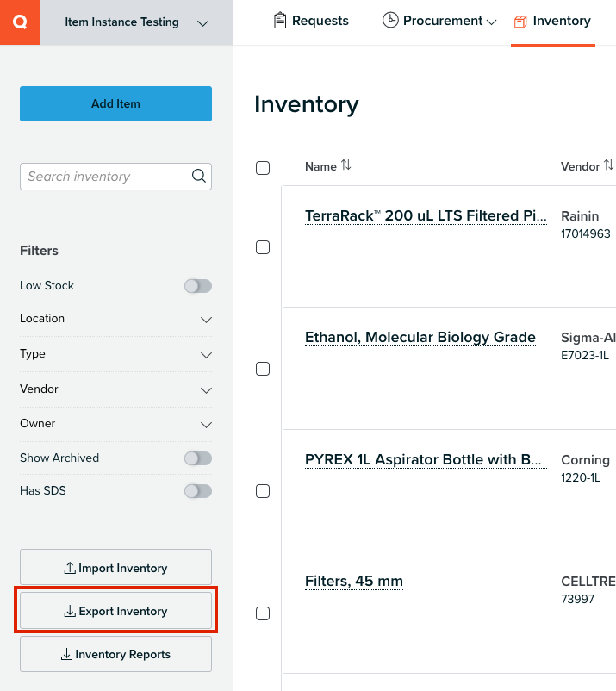Click the Procurement clock icon
Screen dimensions: 616x691
tap(390, 21)
